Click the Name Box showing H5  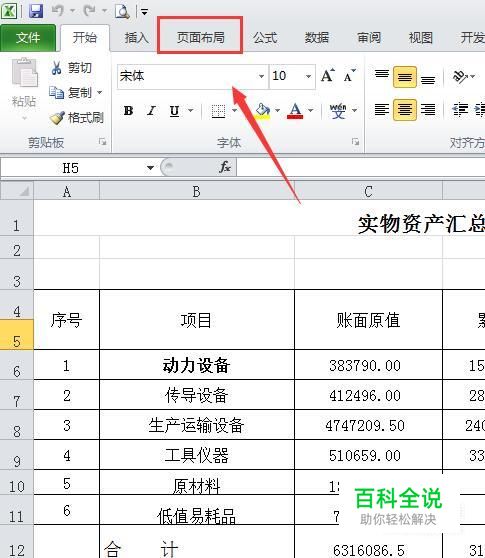pyautogui.click(x=71, y=168)
